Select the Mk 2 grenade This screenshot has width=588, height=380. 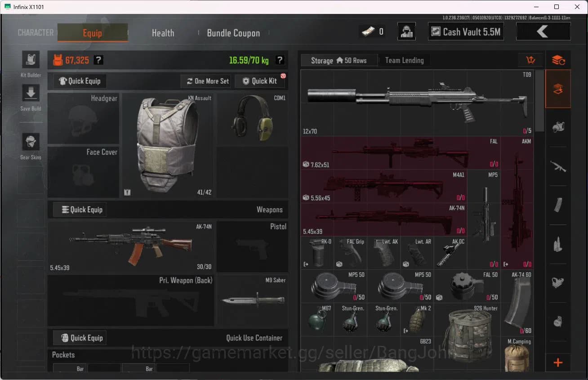[417, 319]
